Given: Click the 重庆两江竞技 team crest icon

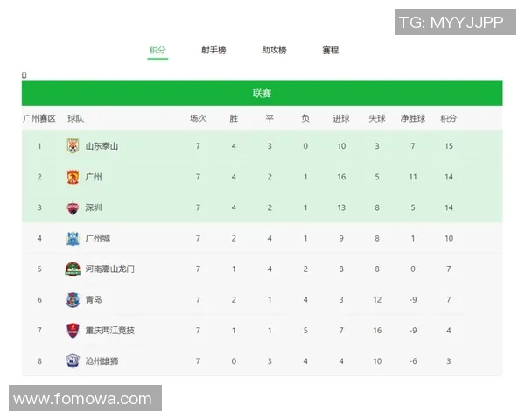Looking at the screenshot, I should (73, 330).
